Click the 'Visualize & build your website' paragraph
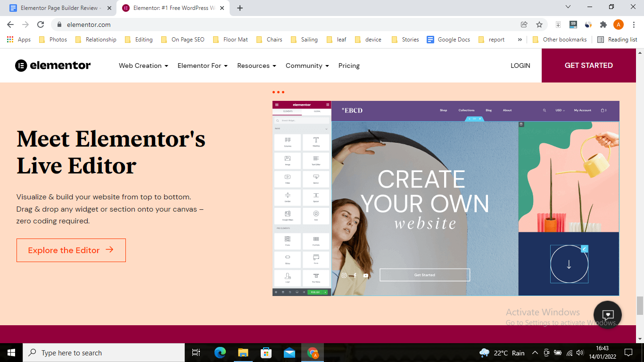 110,209
